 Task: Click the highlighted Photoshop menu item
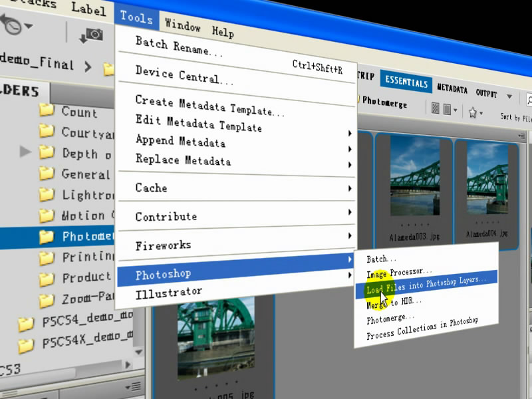click(x=236, y=270)
